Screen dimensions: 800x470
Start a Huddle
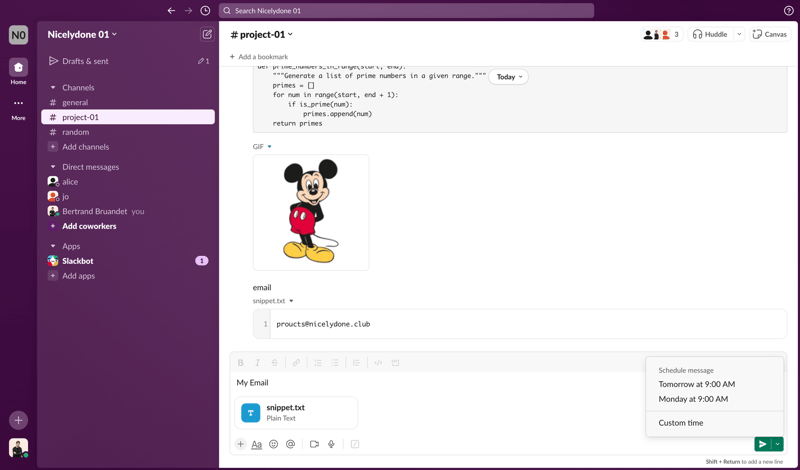click(710, 34)
